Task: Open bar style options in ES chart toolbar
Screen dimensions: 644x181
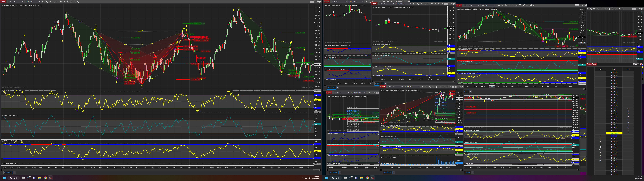Action: tap(43, 2)
